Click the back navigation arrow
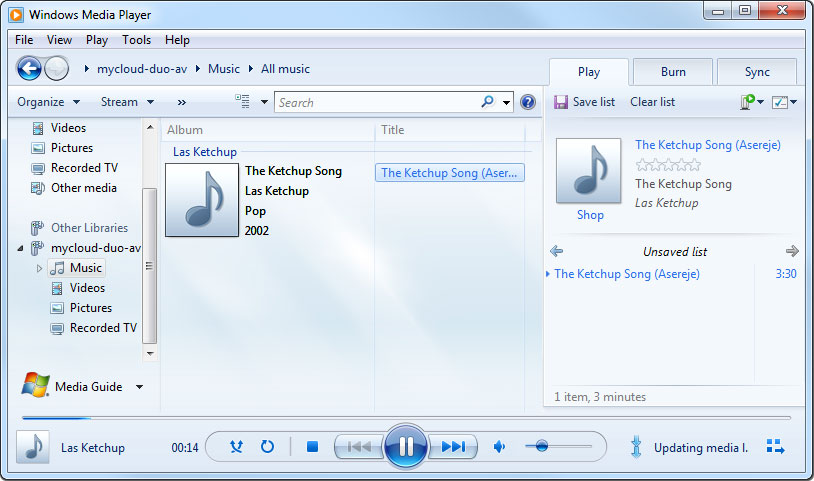The width and height of the screenshot is (814, 481). click(30, 69)
